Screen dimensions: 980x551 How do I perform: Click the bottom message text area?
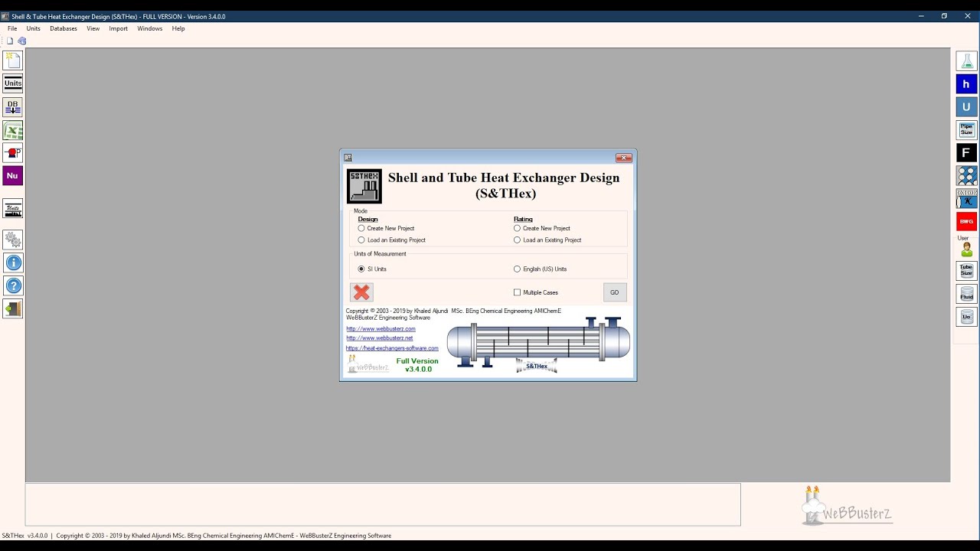[x=383, y=504]
